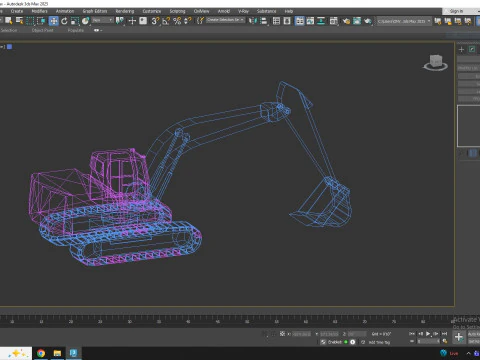
Task: Open Select by Name dialog
Action: point(19,21)
